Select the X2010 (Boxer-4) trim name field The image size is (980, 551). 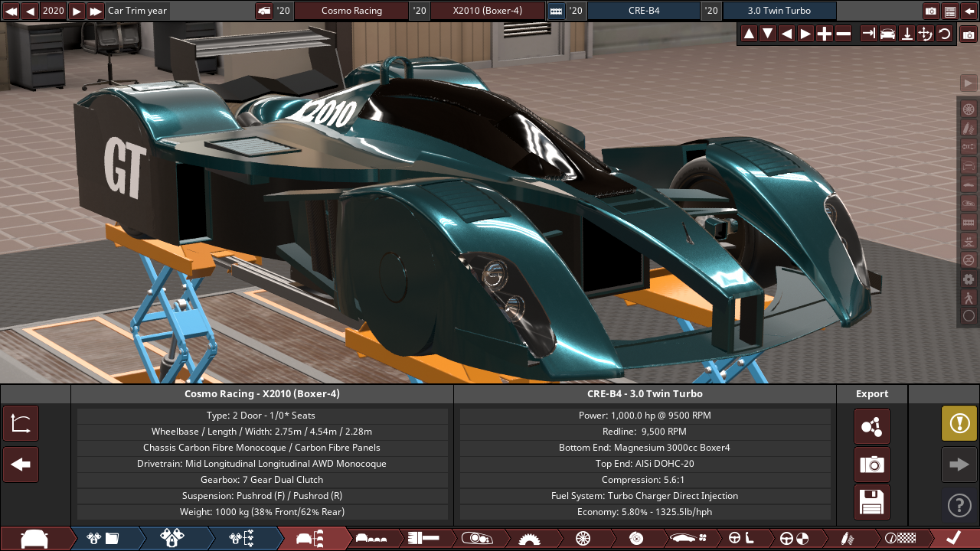point(488,11)
